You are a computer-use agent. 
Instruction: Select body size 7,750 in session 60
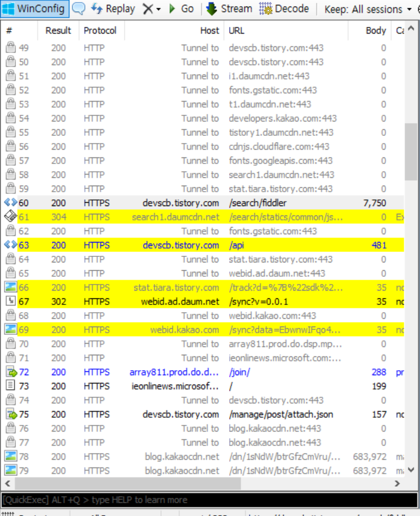tap(374, 203)
